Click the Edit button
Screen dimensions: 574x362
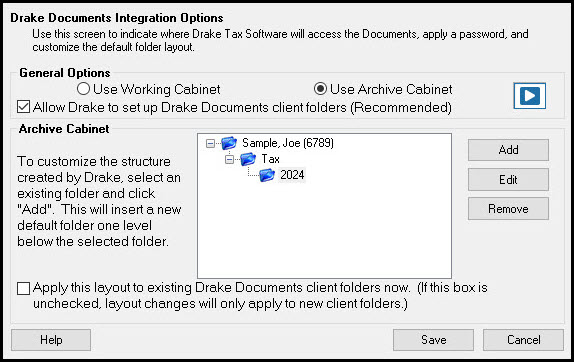[508, 179]
